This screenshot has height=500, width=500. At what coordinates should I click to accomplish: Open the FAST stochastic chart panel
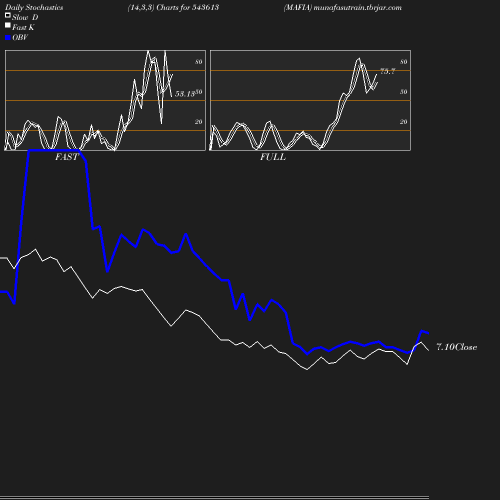pos(105,100)
